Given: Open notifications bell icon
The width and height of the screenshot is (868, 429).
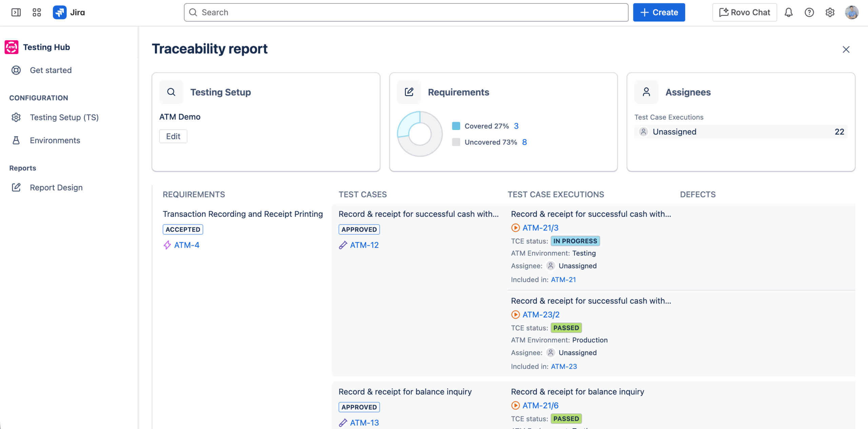Looking at the screenshot, I should point(788,13).
